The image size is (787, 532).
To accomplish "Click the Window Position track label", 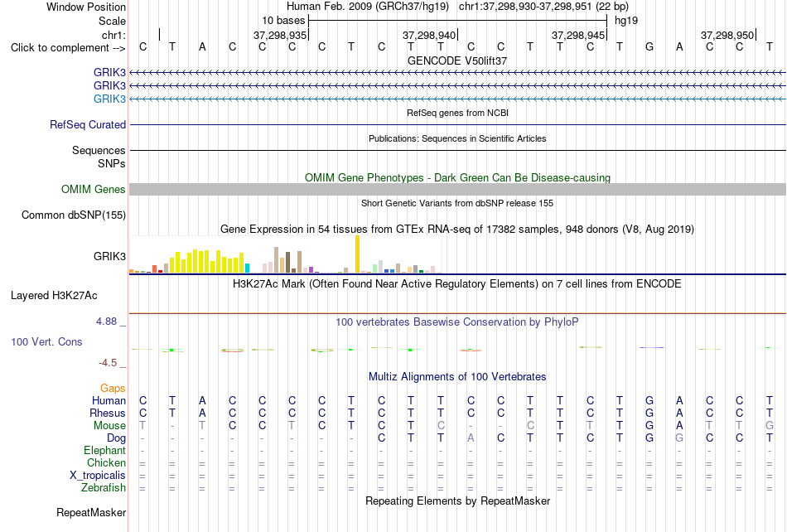I will point(86,7).
